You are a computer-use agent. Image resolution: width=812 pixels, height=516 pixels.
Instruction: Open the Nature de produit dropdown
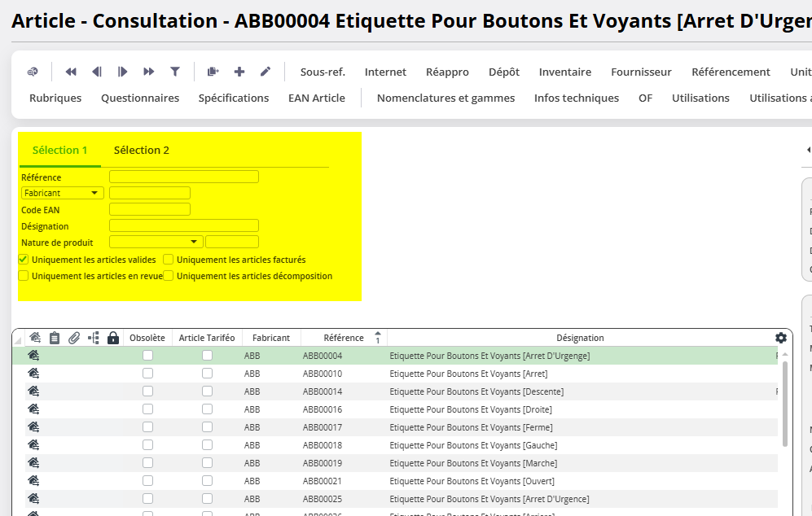(156, 242)
